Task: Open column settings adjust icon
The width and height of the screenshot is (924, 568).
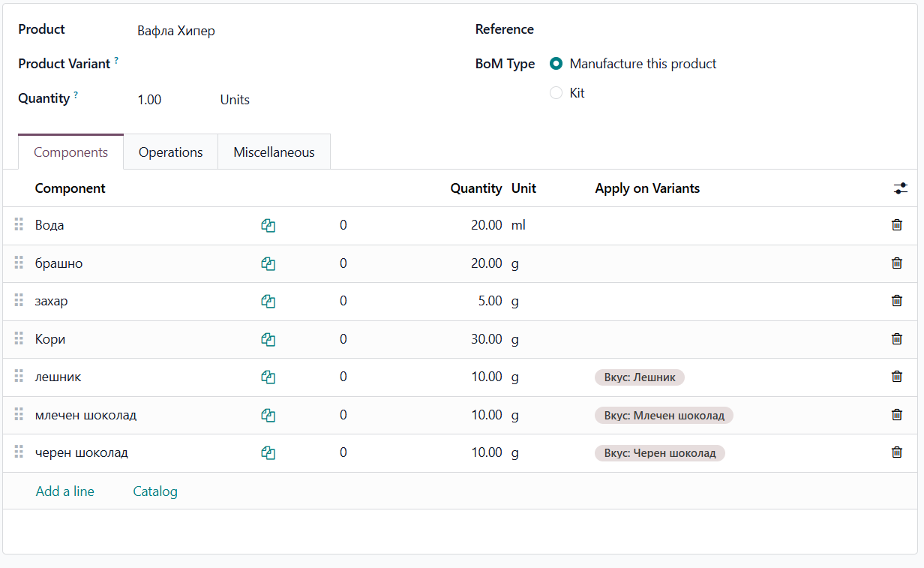Action: pos(900,188)
